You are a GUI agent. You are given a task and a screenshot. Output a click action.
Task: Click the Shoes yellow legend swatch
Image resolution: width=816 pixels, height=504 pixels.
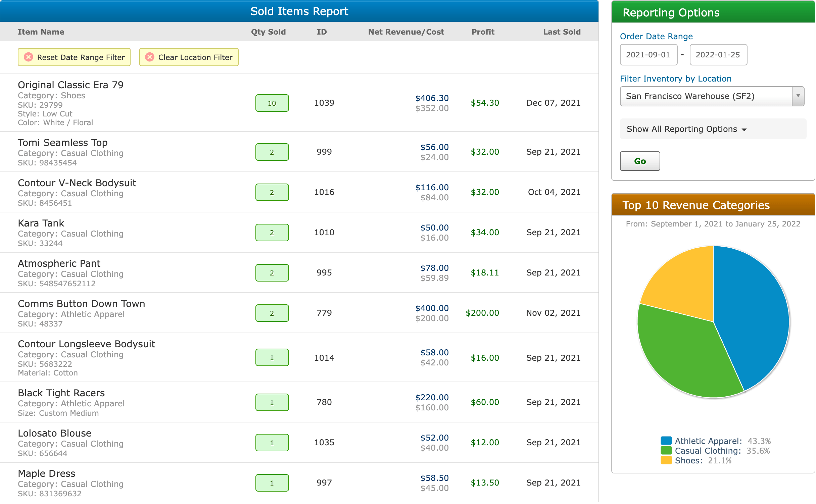click(666, 460)
